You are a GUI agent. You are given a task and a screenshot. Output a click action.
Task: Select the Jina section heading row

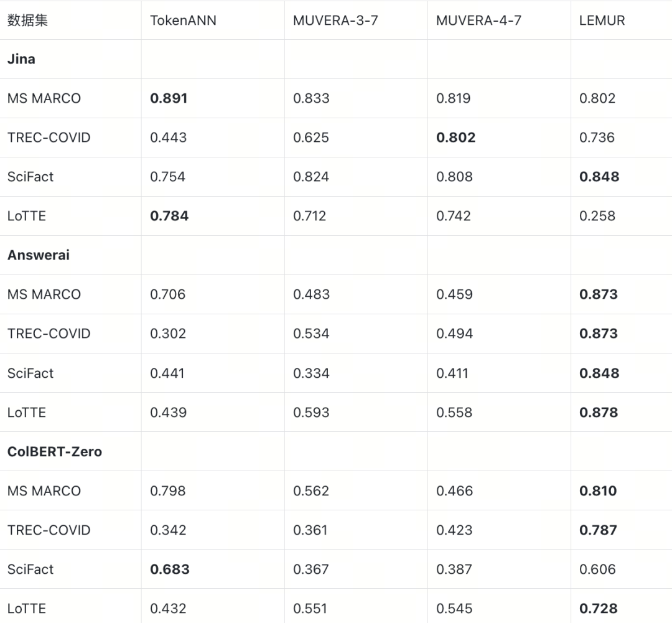tap(21, 59)
